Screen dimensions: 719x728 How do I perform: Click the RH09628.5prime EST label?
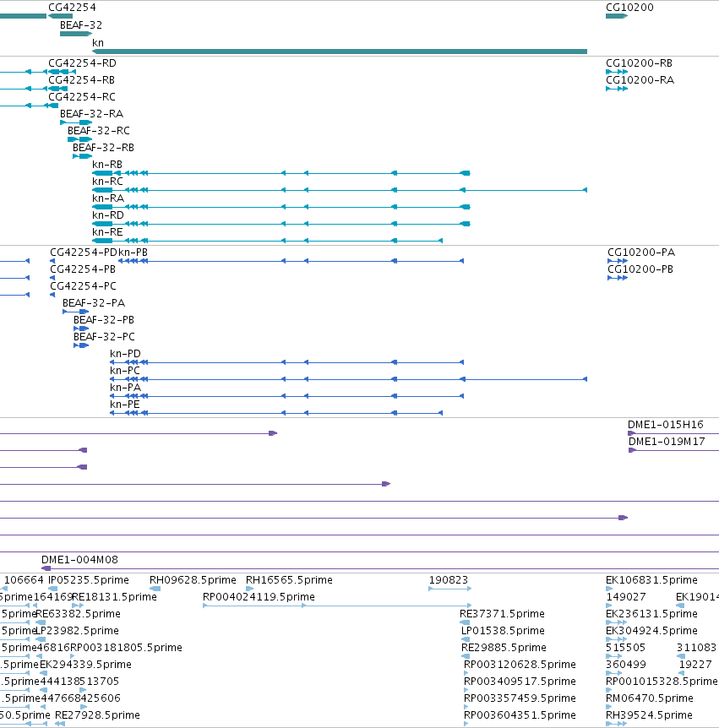click(193, 580)
